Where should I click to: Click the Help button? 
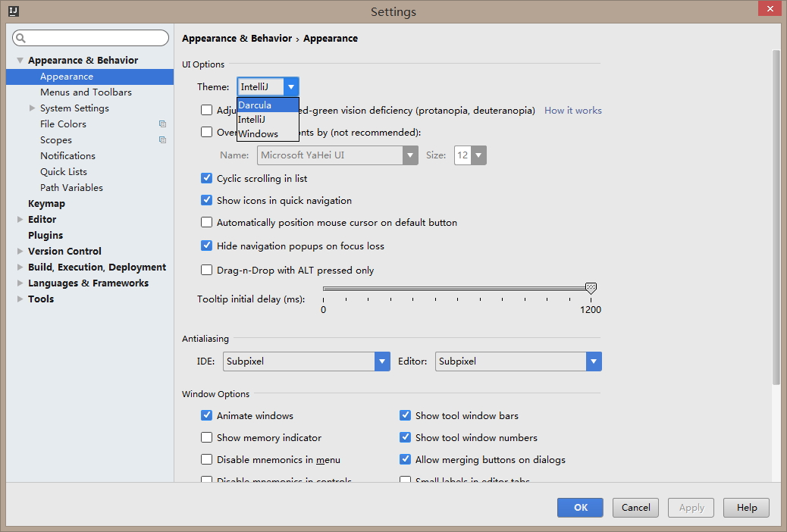point(747,508)
